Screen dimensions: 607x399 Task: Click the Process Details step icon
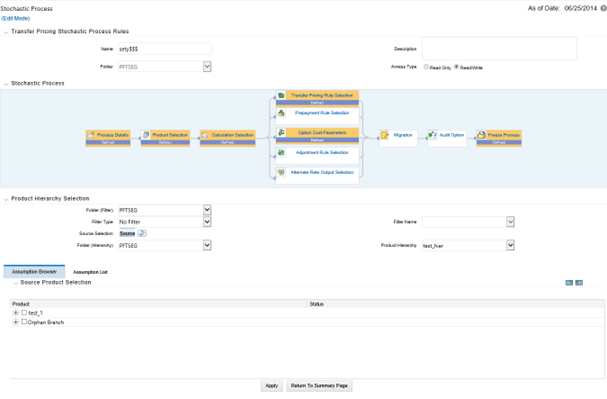(x=90, y=135)
